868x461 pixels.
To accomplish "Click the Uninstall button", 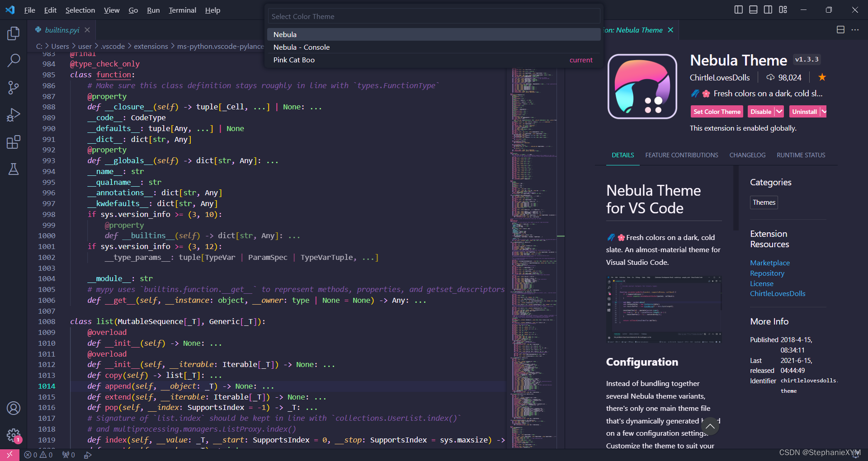I will (x=805, y=112).
